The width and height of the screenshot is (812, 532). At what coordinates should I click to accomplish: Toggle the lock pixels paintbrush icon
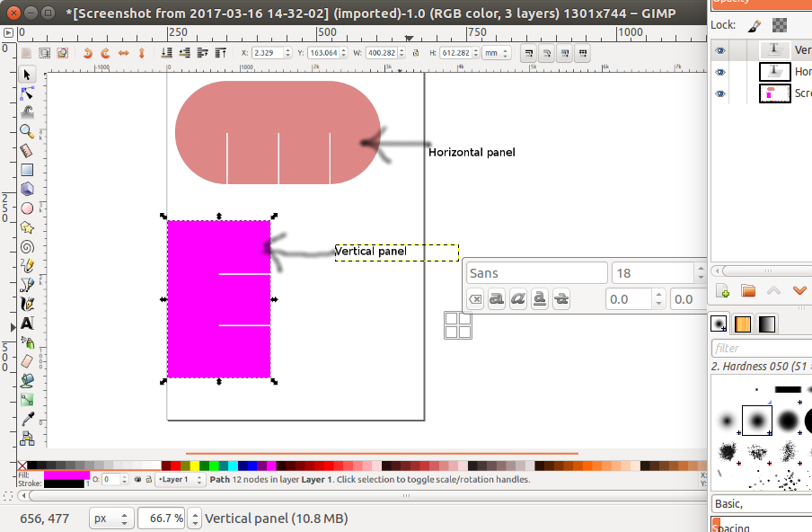[755, 25]
